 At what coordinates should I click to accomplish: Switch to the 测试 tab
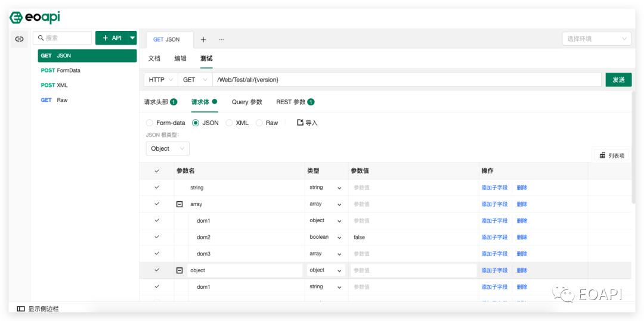206,58
